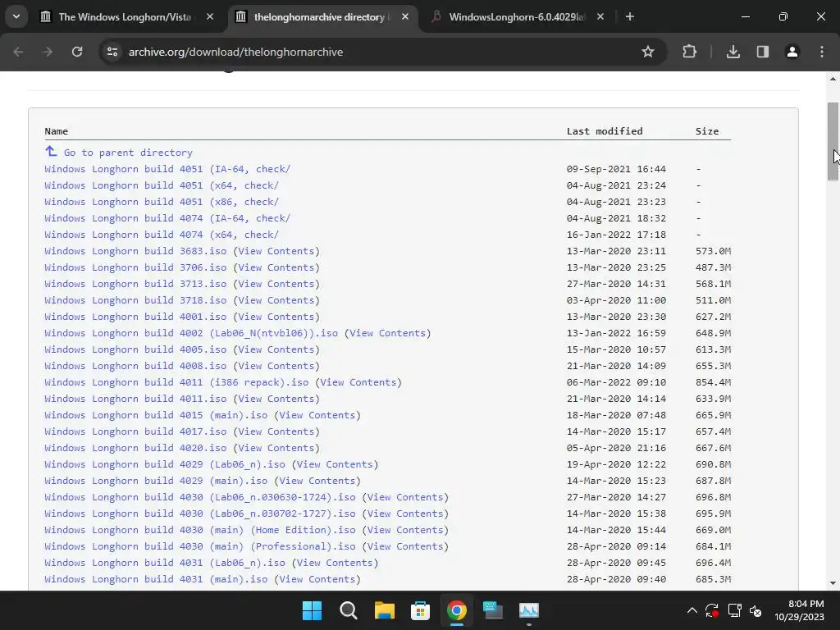
Task: Go forward to next page
Action: point(48,52)
